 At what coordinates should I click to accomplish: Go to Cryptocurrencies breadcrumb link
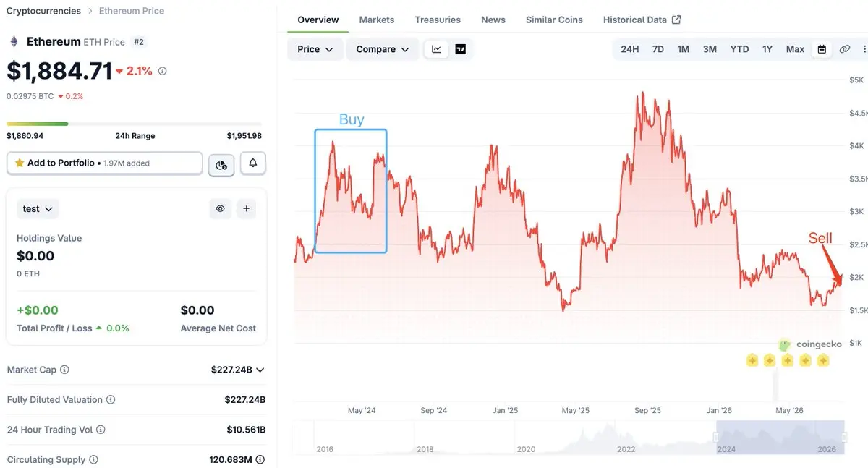coord(43,11)
